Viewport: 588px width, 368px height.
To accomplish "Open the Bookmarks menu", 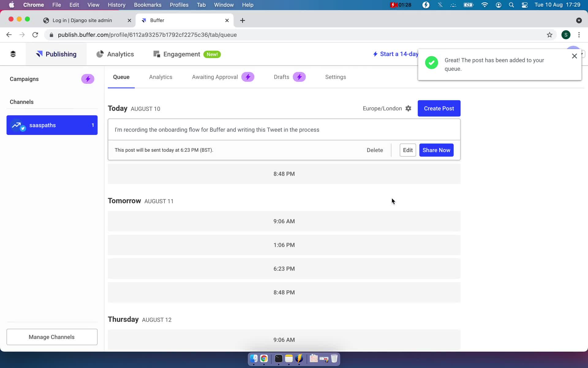I will coord(148,5).
